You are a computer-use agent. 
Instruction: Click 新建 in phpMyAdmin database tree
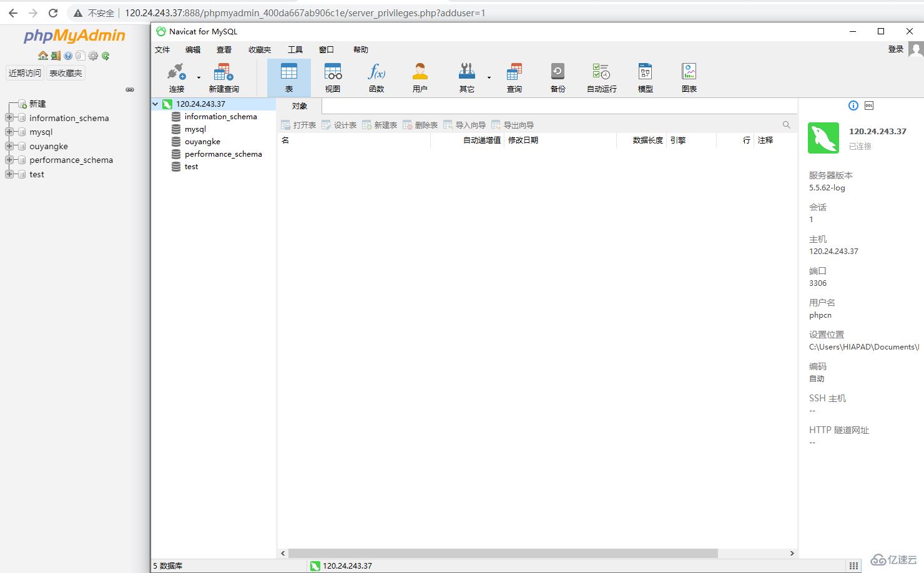pos(37,104)
